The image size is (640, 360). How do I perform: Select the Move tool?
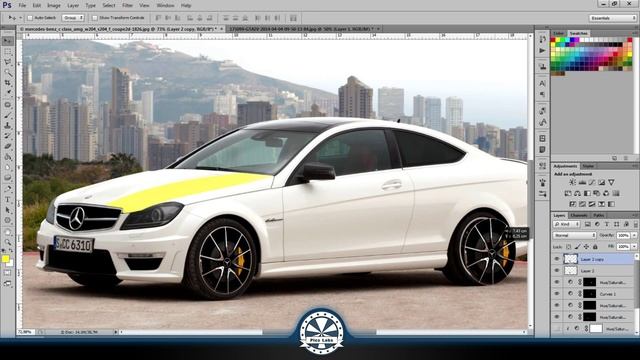tap(8, 41)
